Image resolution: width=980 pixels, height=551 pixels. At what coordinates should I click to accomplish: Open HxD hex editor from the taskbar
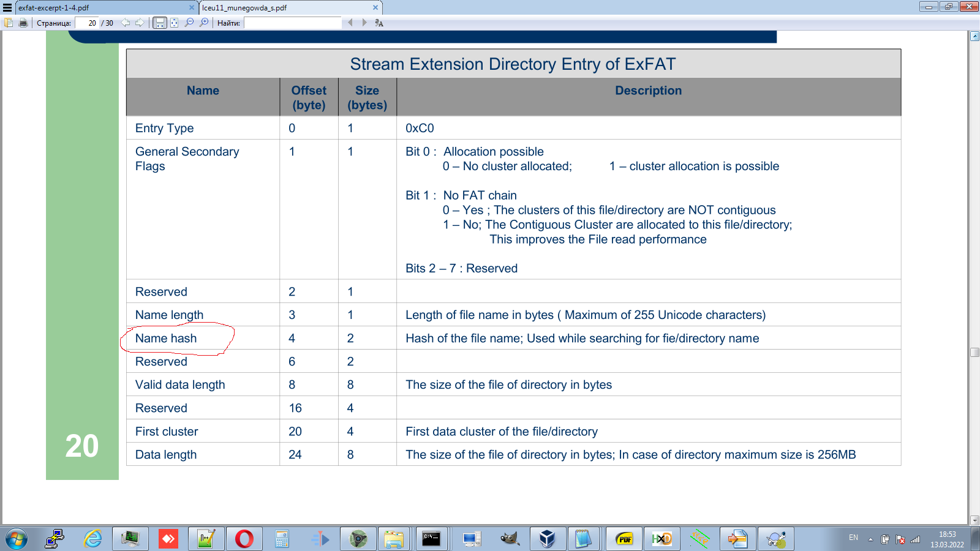[661, 539]
